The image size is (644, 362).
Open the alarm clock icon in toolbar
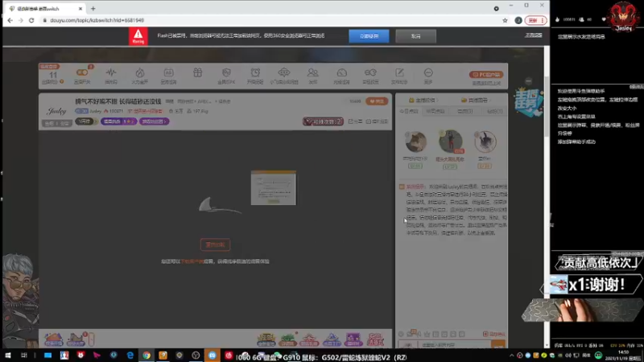coord(255,72)
